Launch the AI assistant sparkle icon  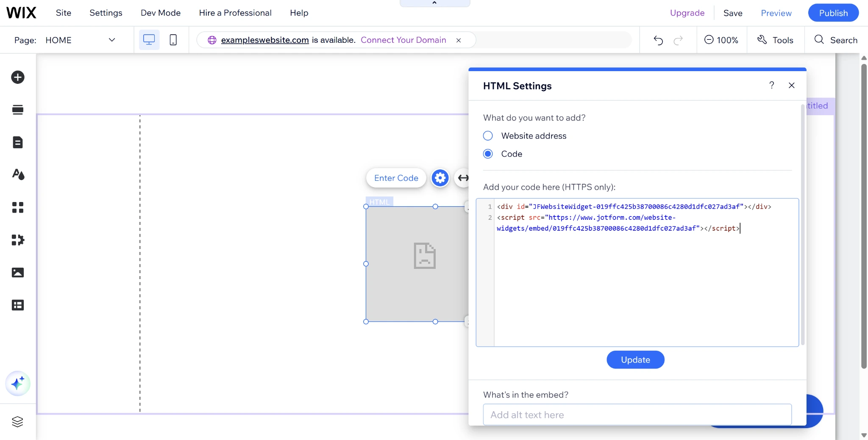[x=18, y=384]
